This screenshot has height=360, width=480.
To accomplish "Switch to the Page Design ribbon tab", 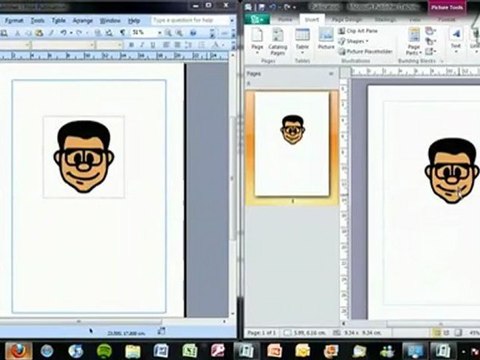I will (347, 19).
